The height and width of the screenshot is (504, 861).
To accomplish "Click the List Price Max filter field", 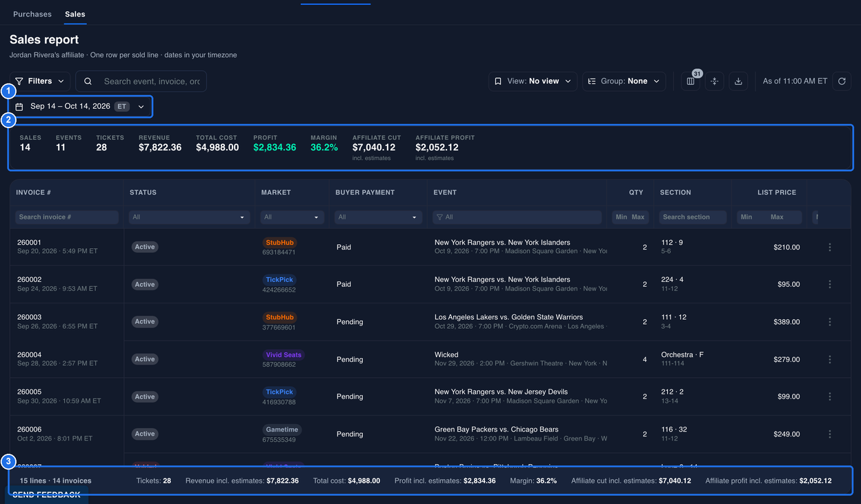I will [785, 217].
